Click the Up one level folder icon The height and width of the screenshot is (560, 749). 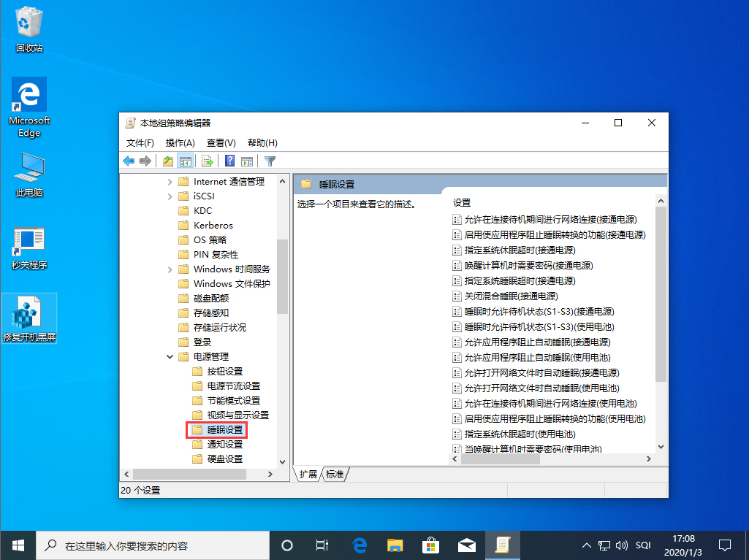(x=167, y=161)
